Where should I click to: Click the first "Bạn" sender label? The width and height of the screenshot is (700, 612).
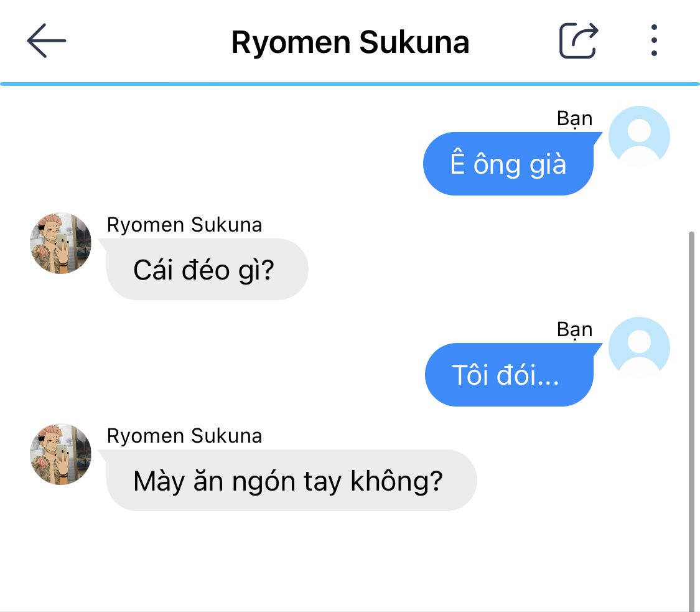tap(574, 119)
